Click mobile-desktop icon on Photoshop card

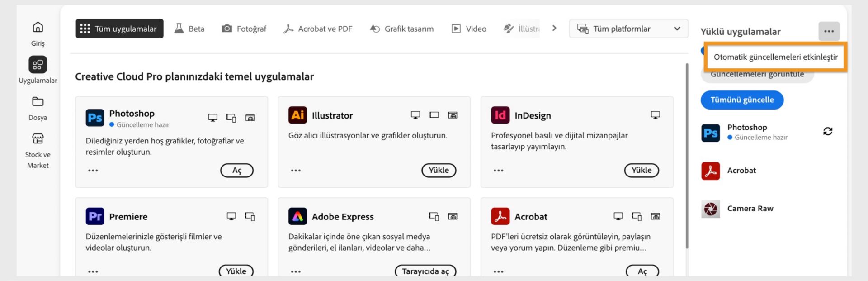[x=231, y=118]
